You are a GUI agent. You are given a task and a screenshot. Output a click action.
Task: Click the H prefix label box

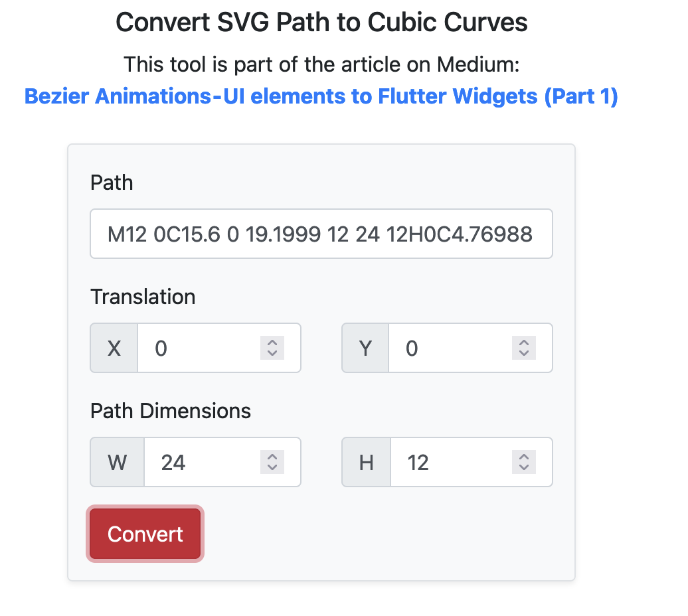tap(366, 462)
